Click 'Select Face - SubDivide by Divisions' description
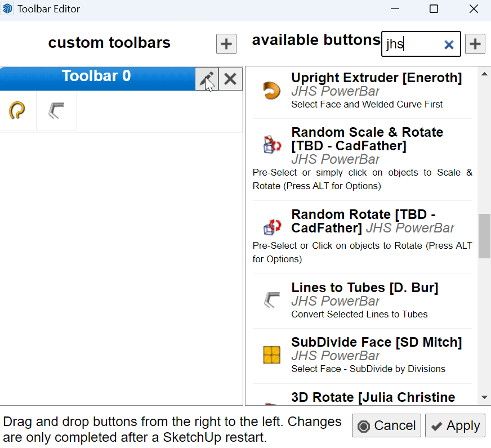491x448 pixels. 368,369
